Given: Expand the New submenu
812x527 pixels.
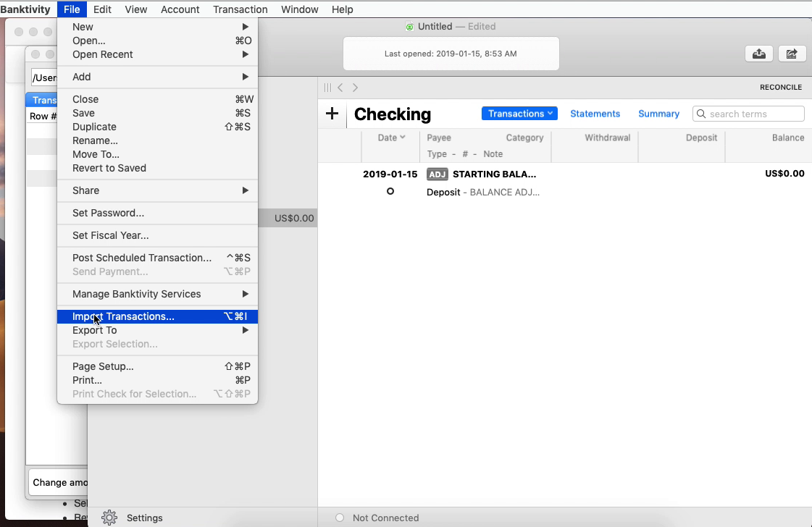Looking at the screenshot, I should [x=157, y=27].
